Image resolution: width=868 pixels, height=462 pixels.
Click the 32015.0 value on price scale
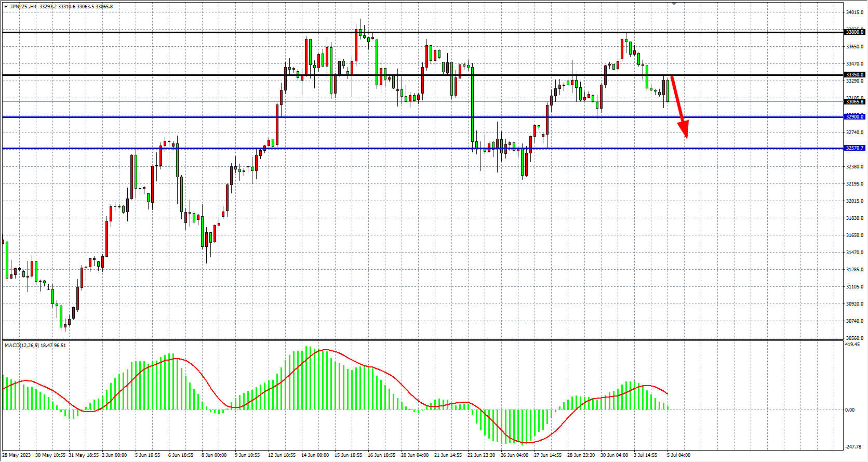coord(854,201)
